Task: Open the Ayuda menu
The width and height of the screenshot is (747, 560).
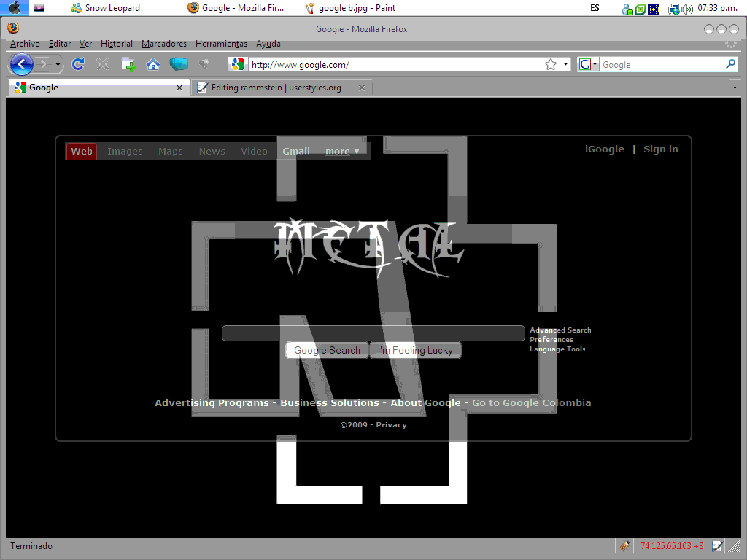Action: pos(268,44)
